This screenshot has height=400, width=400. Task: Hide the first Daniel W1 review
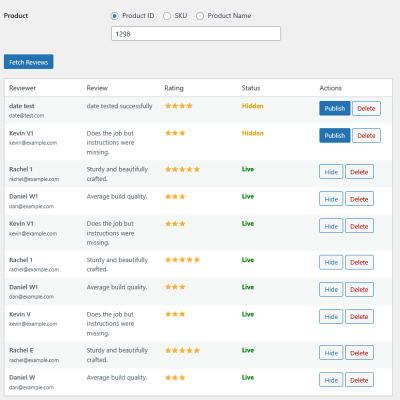[x=331, y=199]
